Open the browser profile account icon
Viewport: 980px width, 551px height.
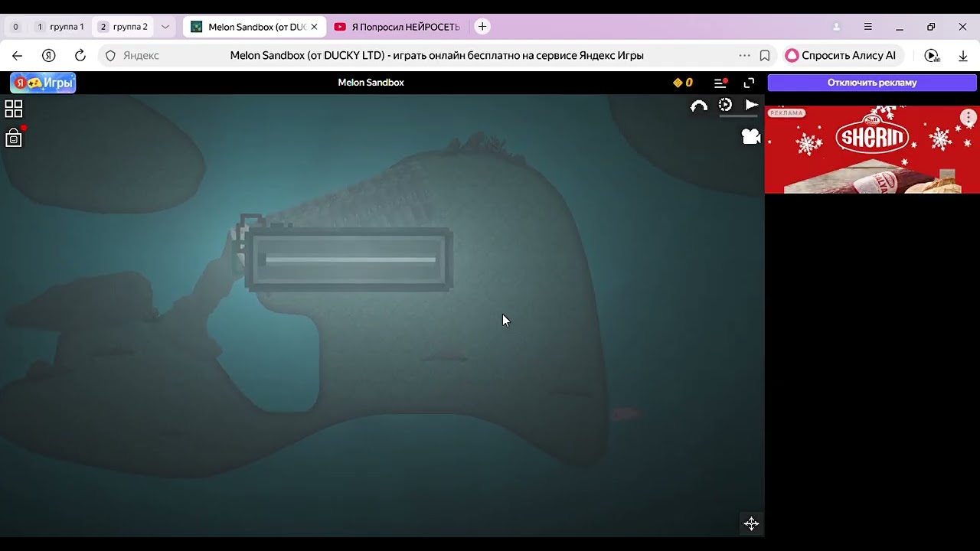tap(836, 27)
